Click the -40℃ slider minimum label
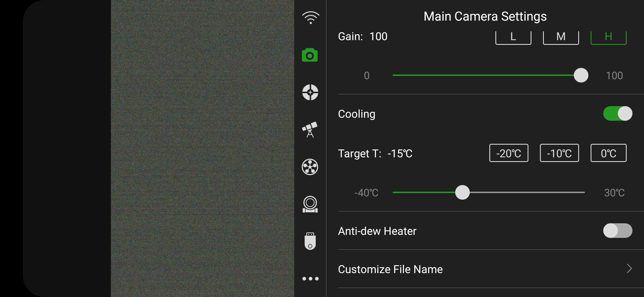Screen dimensions: 644x297 coord(366,193)
